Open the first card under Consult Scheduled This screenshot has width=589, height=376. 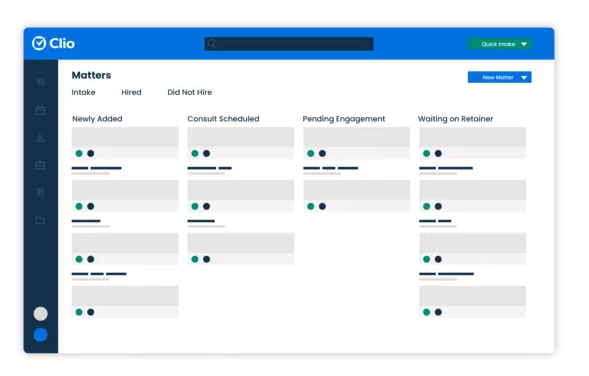(x=241, y=143)
